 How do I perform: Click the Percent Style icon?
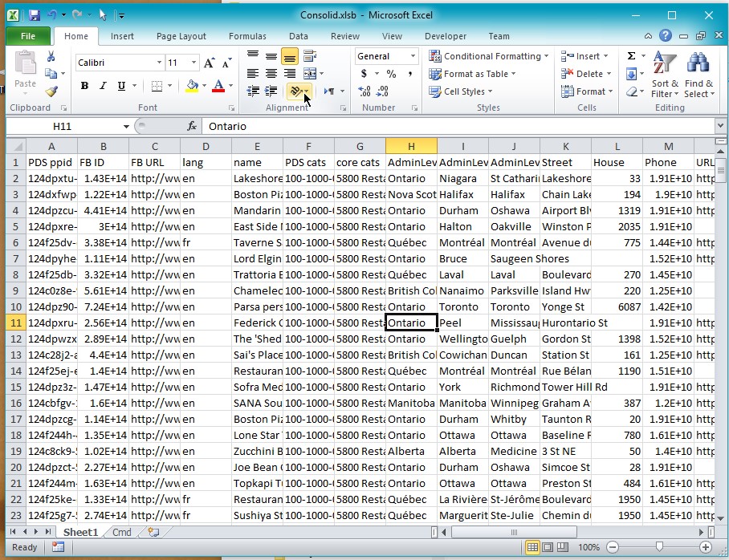(391, 74)
